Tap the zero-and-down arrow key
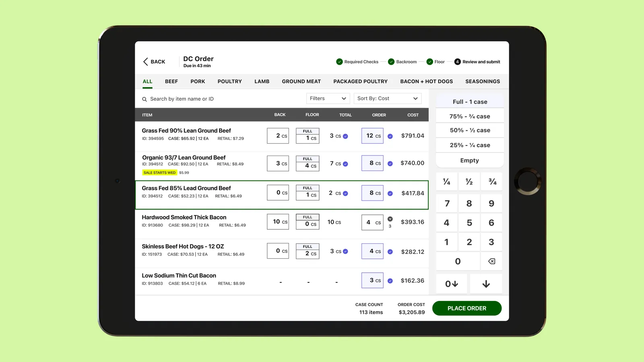The image size is (644, 362). [452, 284]
